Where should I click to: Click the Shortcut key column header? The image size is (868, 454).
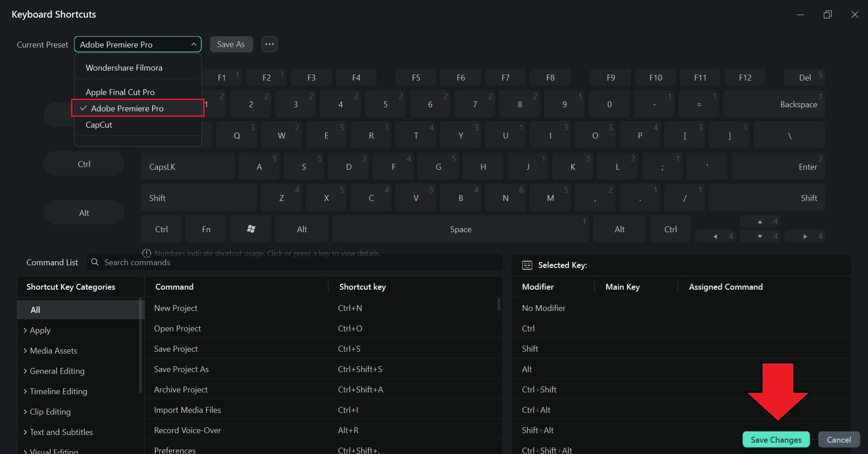[x=362, y=287]
